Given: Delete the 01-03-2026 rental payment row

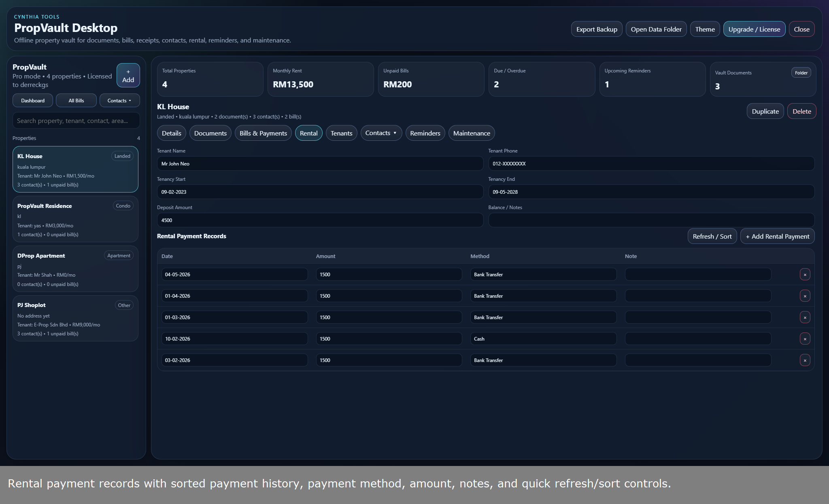Looking at the screenshot, I should [805, 318].
